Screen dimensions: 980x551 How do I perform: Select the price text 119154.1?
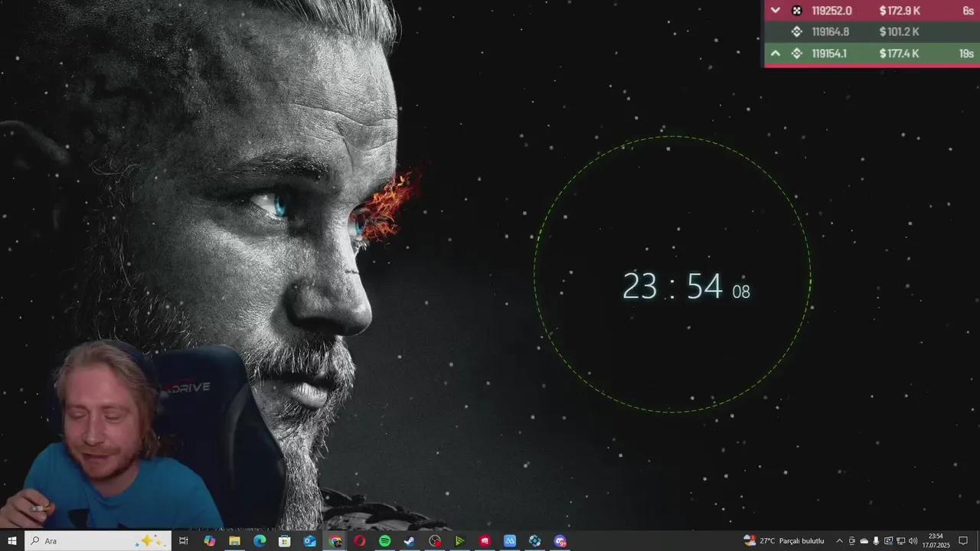829,54
